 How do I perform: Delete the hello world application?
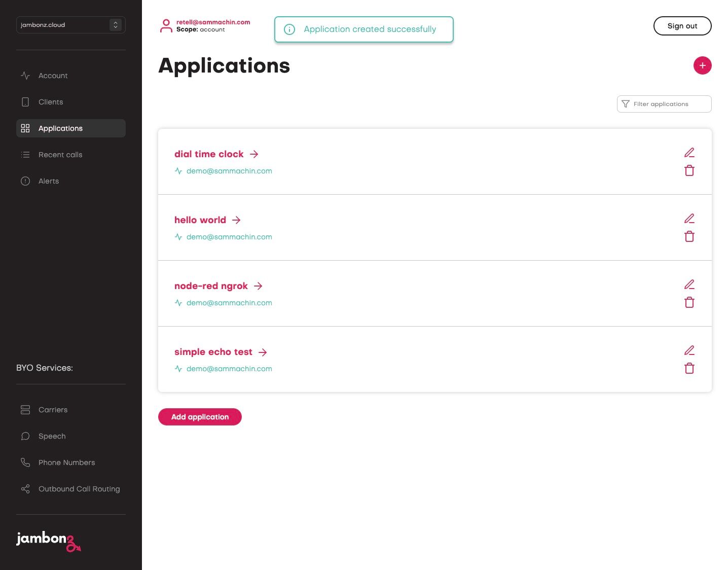(x=689, y=237)
